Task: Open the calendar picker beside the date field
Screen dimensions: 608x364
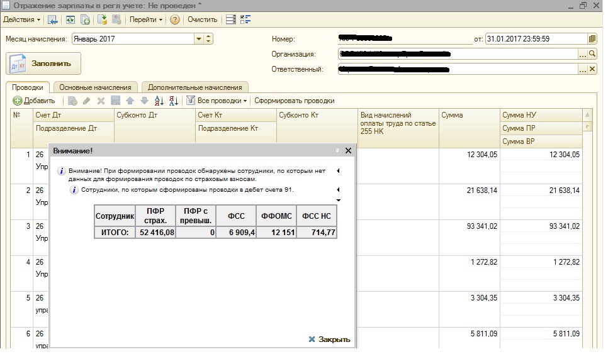Action: coord(592,38)
